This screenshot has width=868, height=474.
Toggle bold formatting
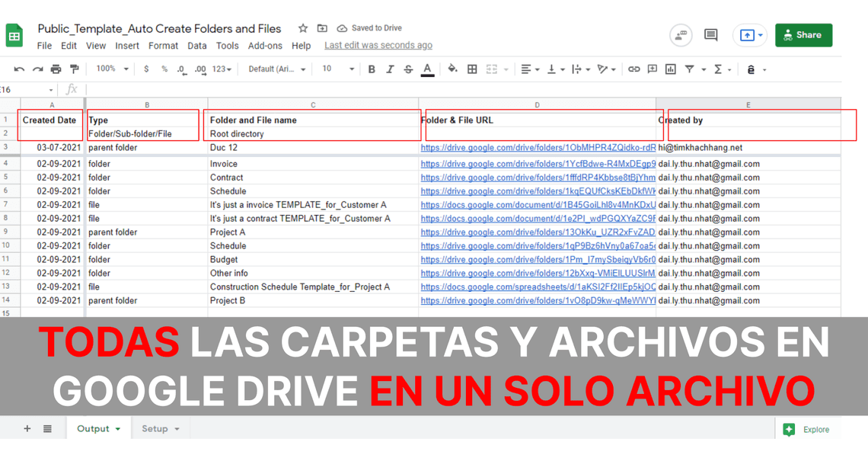(372, 69)
